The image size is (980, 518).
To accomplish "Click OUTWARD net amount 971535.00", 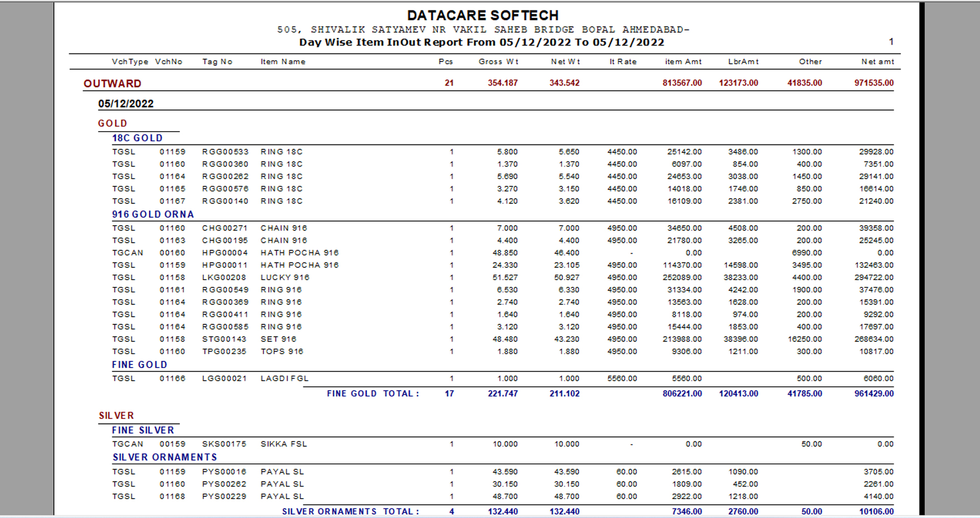I will (x=874, y=83).
